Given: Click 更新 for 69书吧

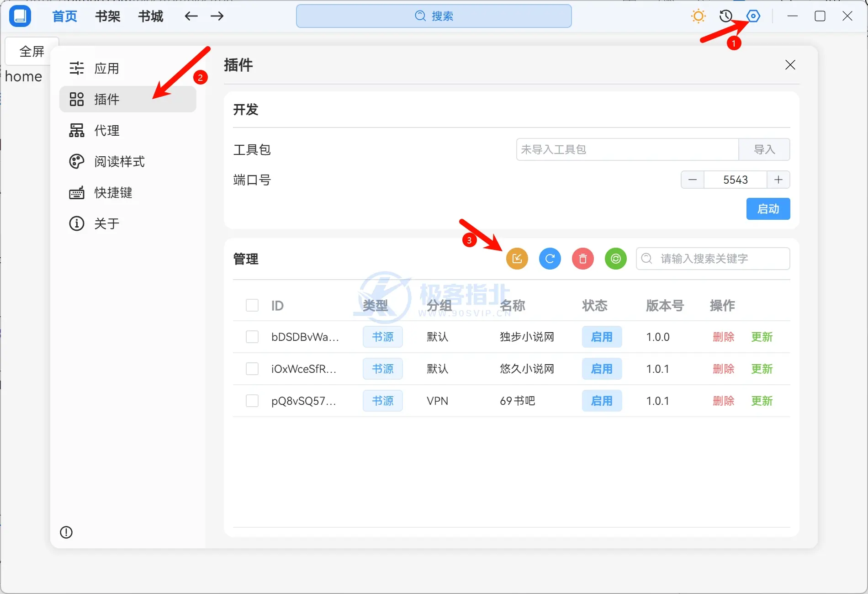Looking at the screenshot, I should tap(762, 401).
